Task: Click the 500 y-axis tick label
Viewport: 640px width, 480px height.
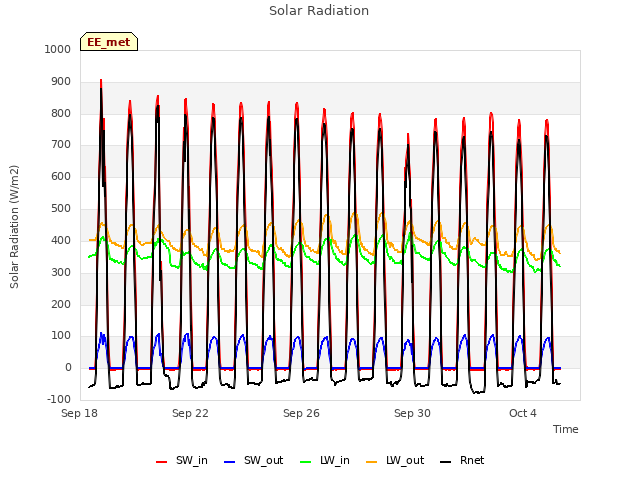Action: pos(61,209)
